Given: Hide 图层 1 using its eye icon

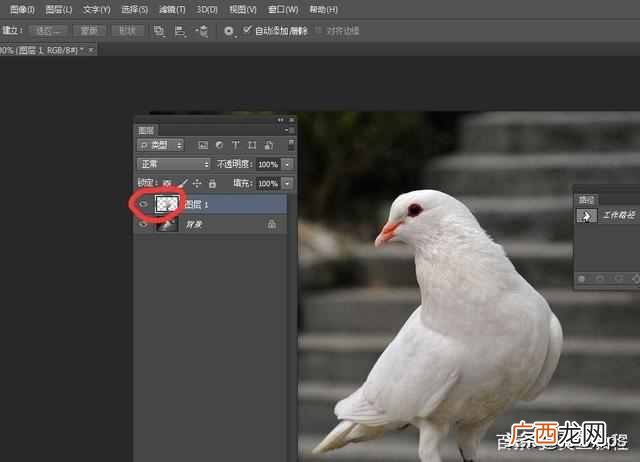Looking at the screenshot, I should [143, 204].
